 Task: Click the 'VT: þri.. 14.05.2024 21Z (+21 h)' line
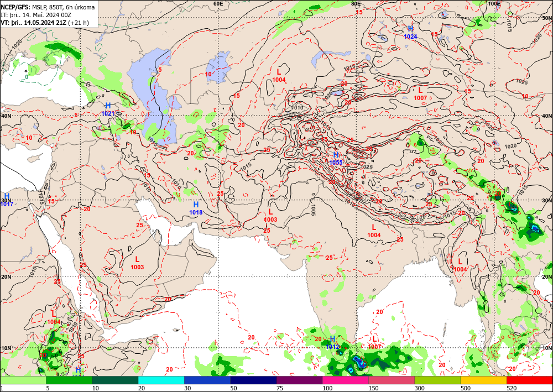click(45, 23)
